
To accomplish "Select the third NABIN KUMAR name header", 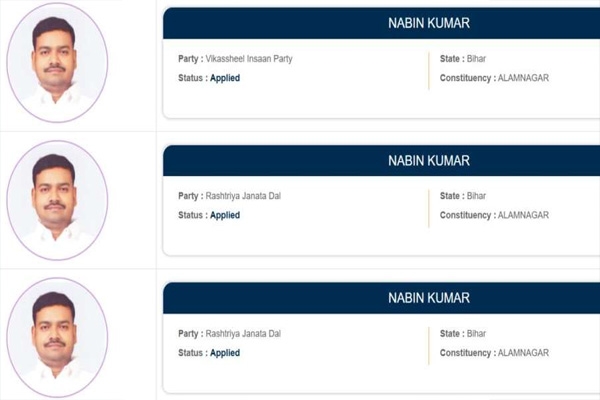I will pos(428,298).
